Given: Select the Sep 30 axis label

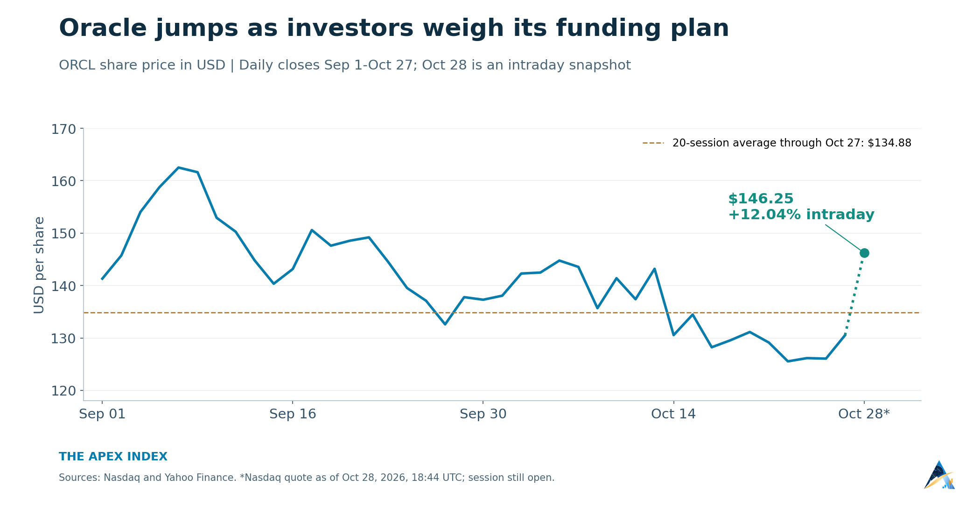Looking at the screenshot, I should pyautogui.click(x=483, y=414).
